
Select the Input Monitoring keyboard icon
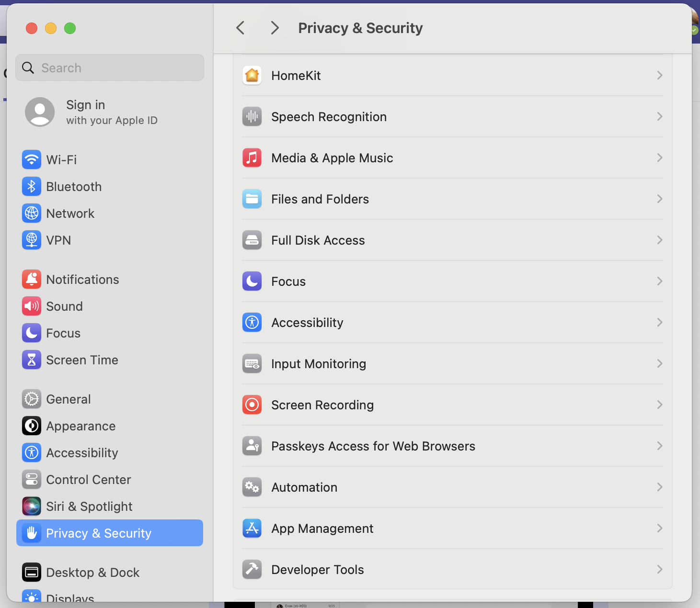(252, 364)
